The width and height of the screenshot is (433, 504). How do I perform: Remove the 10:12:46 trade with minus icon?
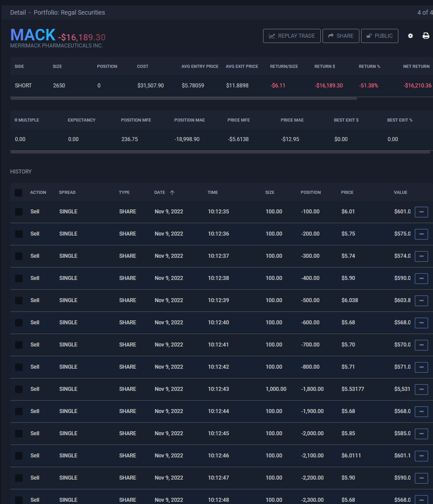[421, 456]
